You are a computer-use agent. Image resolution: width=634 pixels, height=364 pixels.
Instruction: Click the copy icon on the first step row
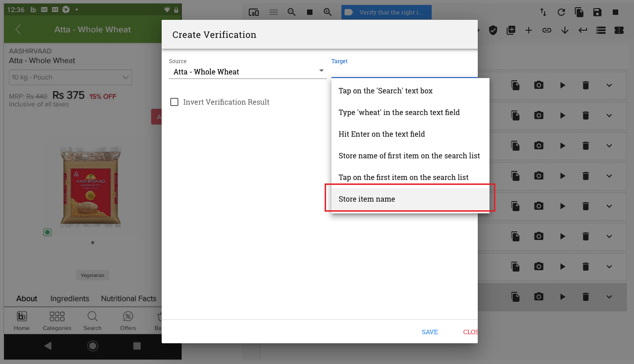click(515, 85)
